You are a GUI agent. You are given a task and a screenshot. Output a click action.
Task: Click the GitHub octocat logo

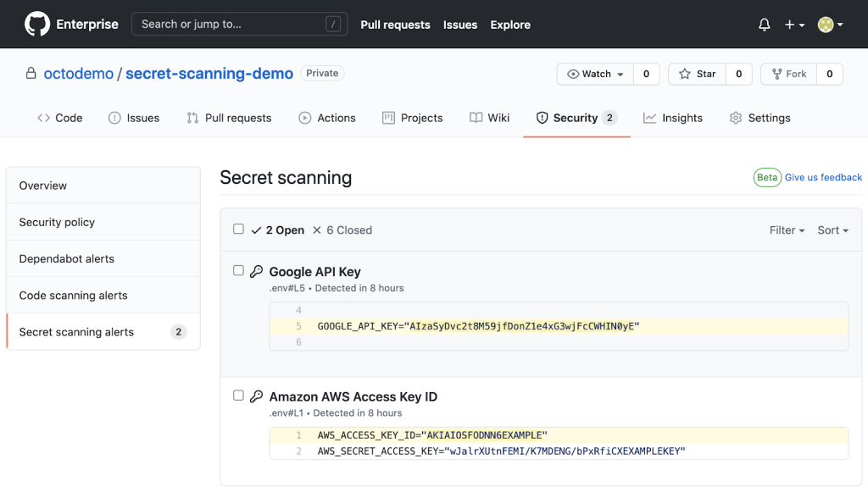37,24
